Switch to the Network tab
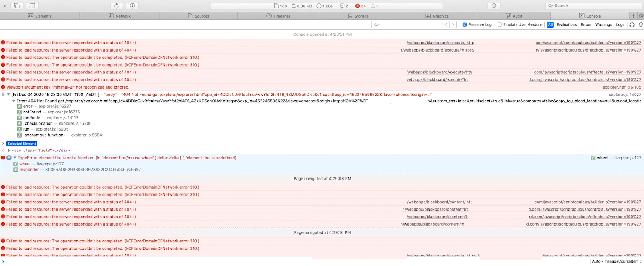This screenshot has width=644, height=266. pyautogui.click(x=119, y=16)
